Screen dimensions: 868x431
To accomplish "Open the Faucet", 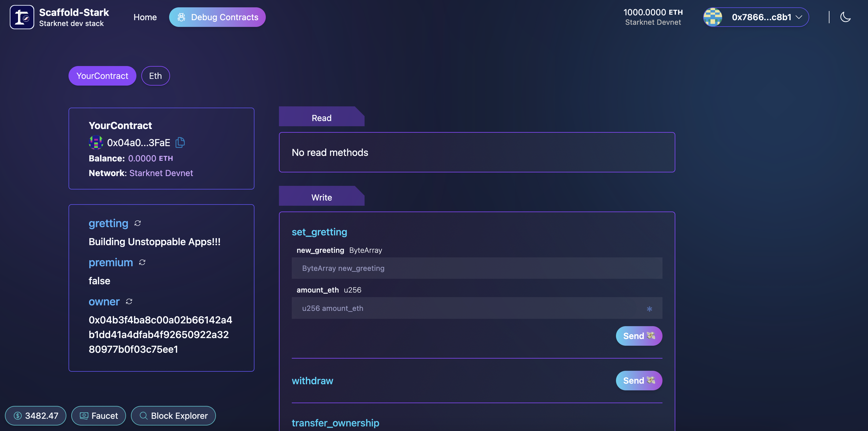I will point(98,415).
